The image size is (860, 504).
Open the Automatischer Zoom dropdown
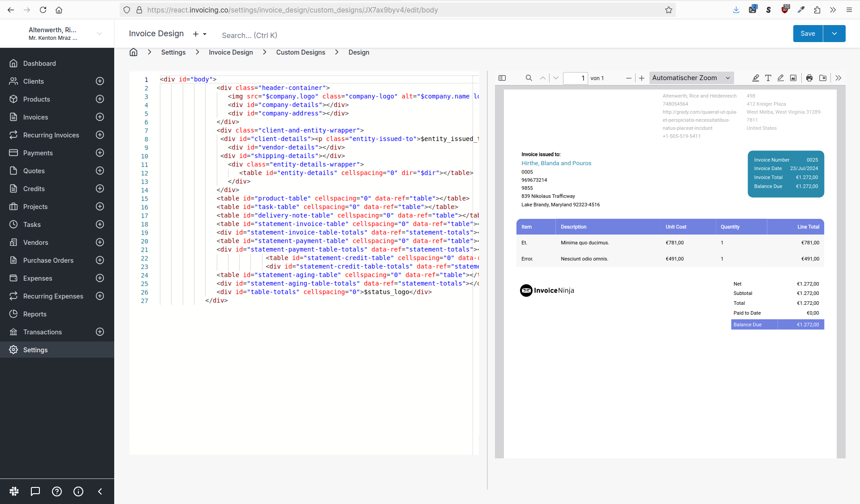click(691, 78)
